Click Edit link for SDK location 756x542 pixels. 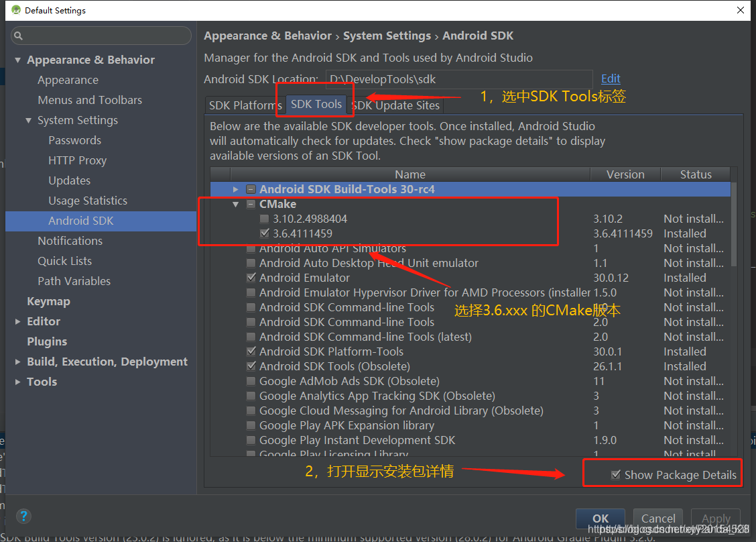(611, 78)
